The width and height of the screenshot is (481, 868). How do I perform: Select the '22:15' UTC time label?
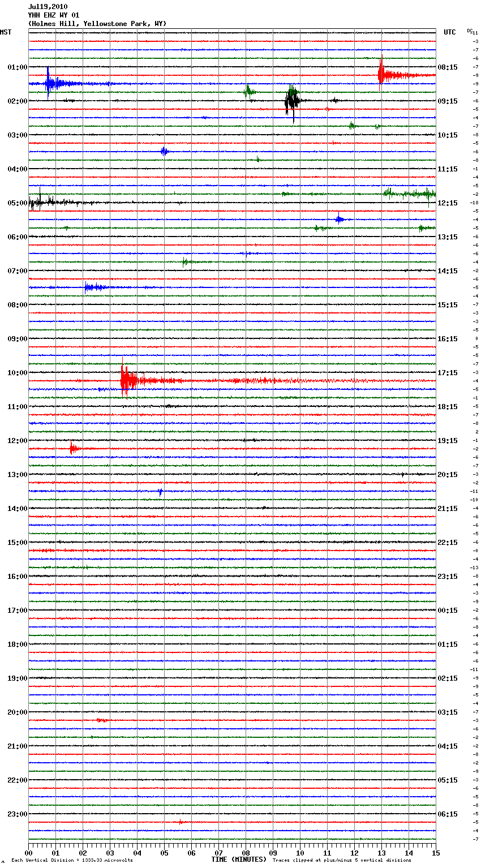click(448, 543)
